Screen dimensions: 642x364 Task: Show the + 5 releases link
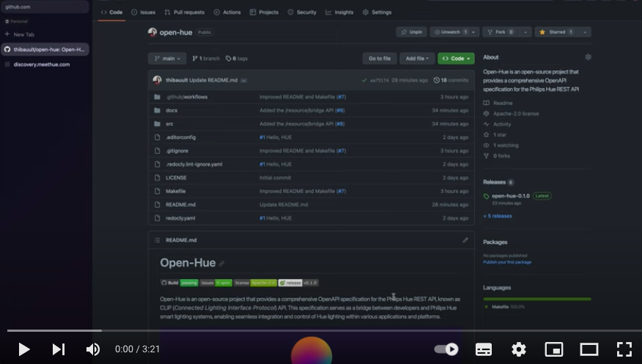coord(498,216)
